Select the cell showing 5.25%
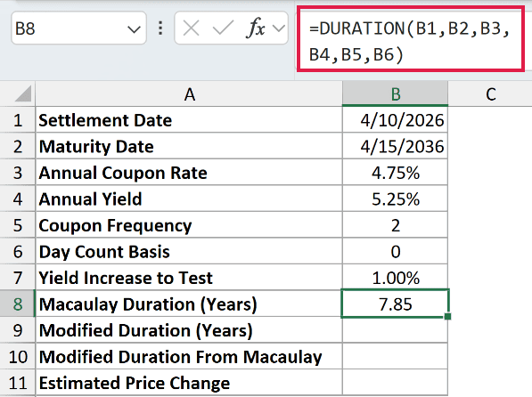This screenshot has height=397, width=532. 396,199
